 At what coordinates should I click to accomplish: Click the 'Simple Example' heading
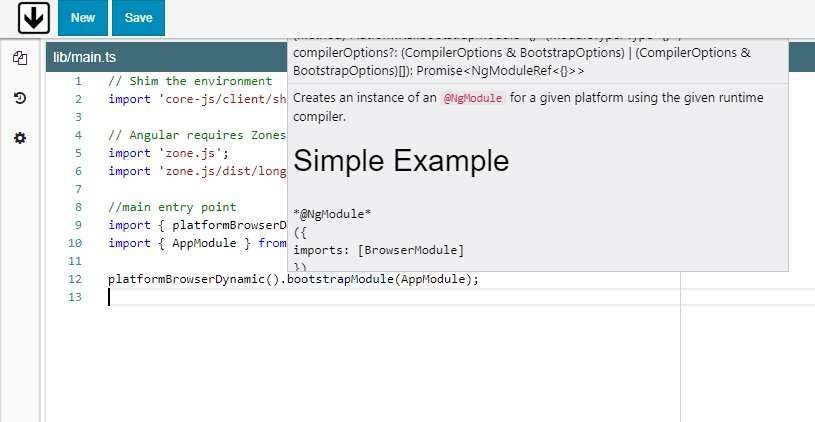coord(401,160)
